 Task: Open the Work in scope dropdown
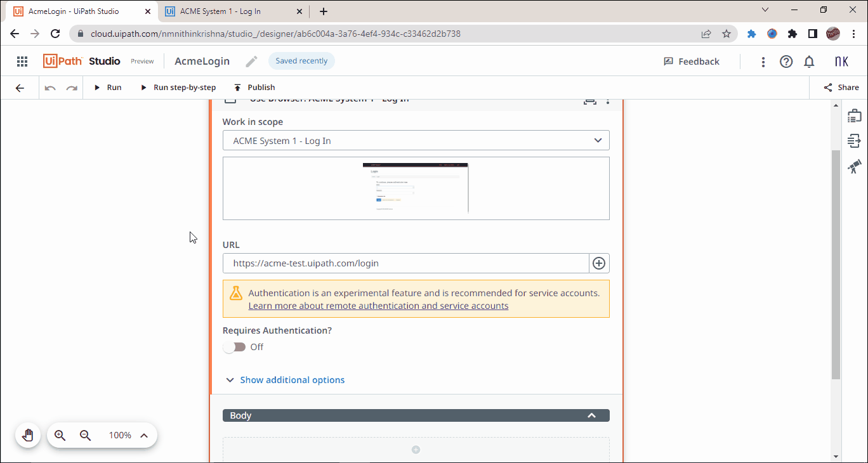click(x=416, y=141)
